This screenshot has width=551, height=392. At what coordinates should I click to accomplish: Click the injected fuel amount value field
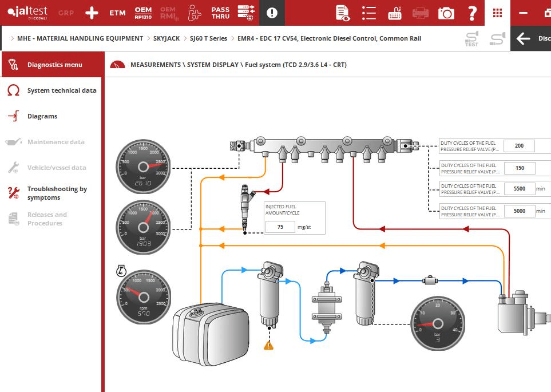pos(280,227)
